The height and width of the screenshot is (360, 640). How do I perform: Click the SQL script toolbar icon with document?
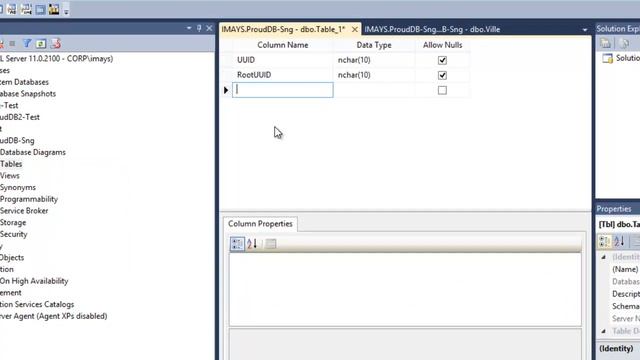coord(11,9)
